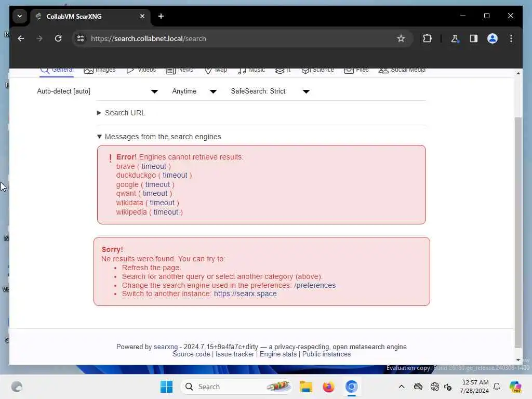Viewport: 532px width, 399px height.
Task: Switch to Map search category
Action: [216, 70]
